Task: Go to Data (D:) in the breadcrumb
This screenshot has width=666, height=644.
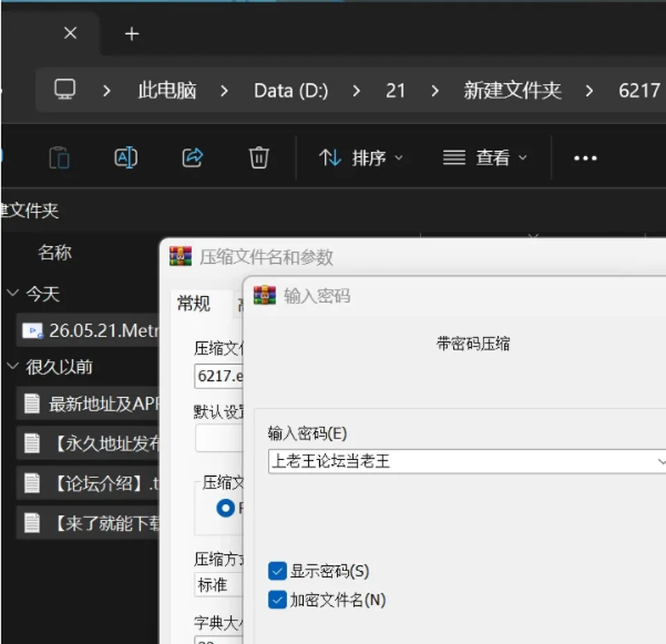Action: click(x=291, y=90)
